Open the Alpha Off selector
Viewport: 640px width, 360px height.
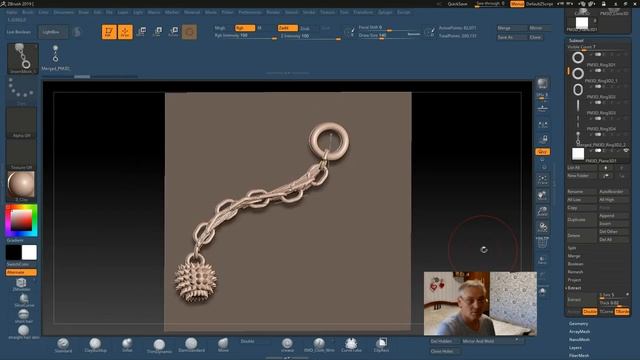pos(21,123)
